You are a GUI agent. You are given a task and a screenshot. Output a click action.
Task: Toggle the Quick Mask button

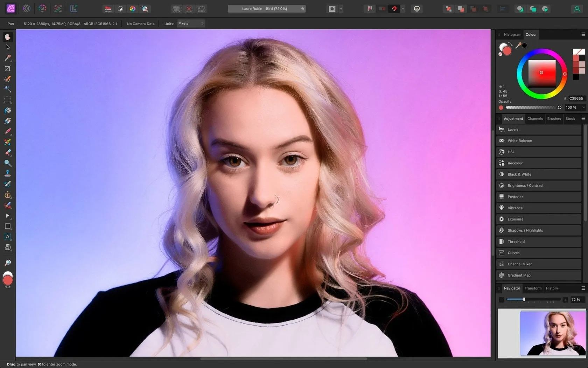pos(332,9)
